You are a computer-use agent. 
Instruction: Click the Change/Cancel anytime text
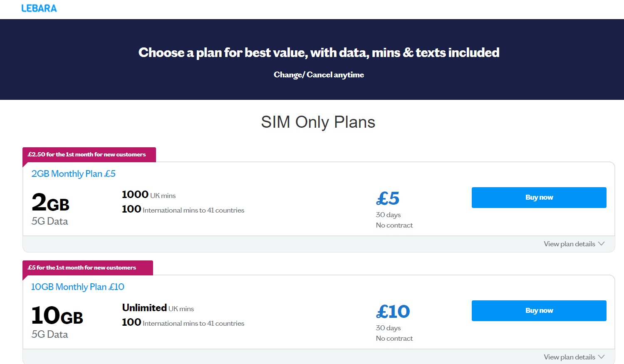(x=319, y=75)
